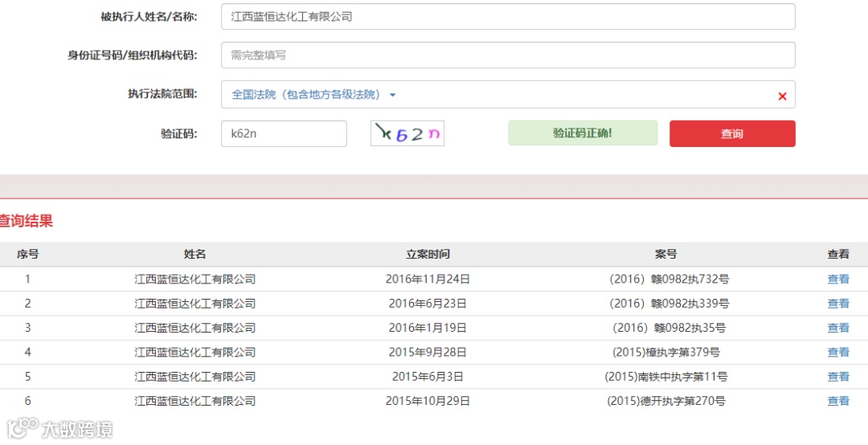Click the 验证码正确! status message
868x445 pixels.
[583, 133]
